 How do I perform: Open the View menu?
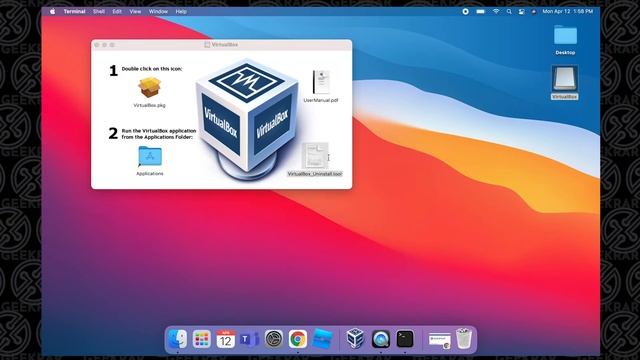(135, 11)
